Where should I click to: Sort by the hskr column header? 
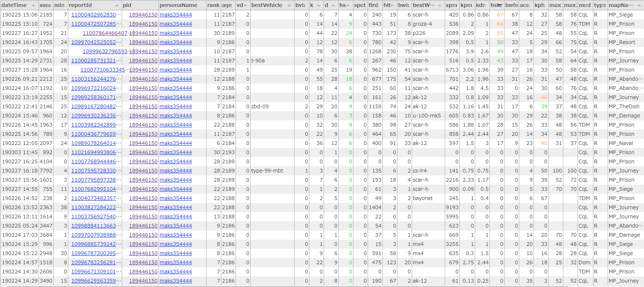pyautogui.click(x=497, y=5)
